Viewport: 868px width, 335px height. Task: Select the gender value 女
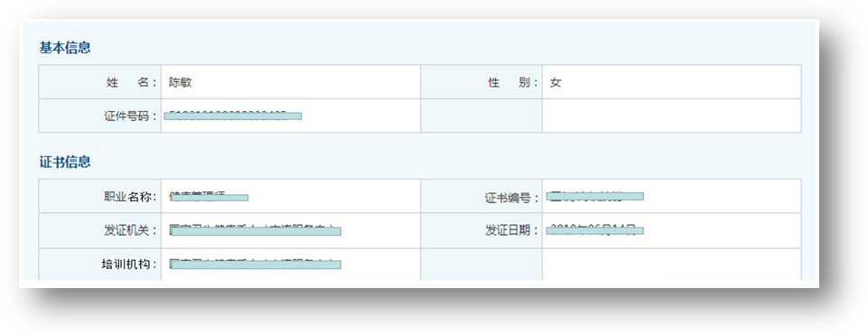tap(555, 83)
